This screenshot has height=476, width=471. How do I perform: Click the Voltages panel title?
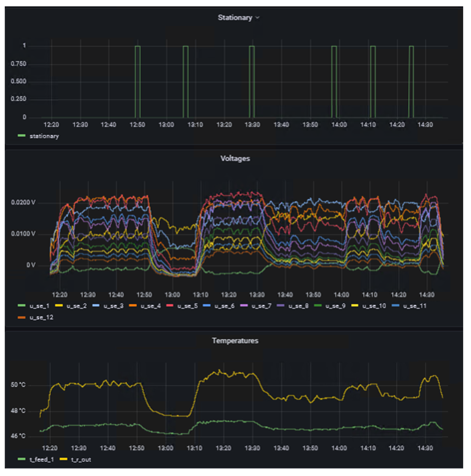235,158
